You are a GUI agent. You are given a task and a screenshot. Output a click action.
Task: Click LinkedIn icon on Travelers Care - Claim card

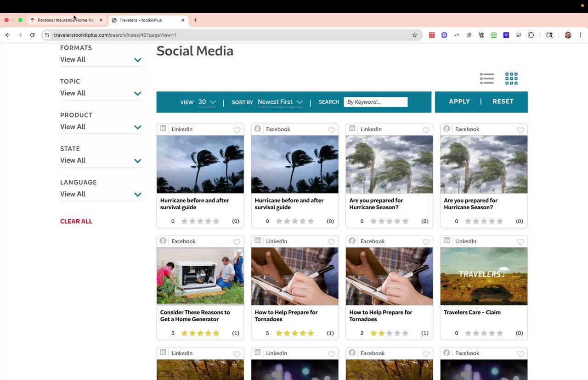(447, 241)
